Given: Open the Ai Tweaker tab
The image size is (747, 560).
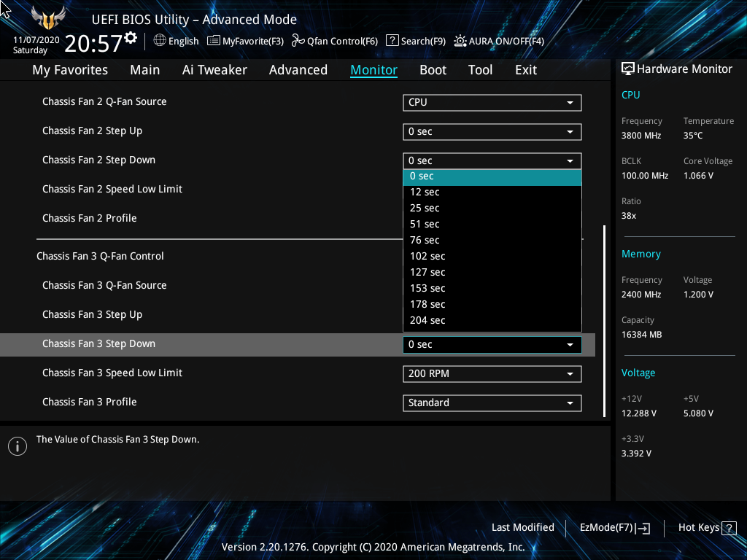Looking at the screenshot, I should click(x=214, y=70).
